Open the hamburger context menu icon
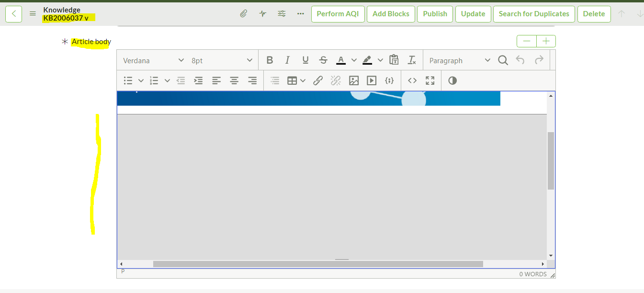Image resolution: width=644 pixels, height=293 pixels. pos(33,14)
